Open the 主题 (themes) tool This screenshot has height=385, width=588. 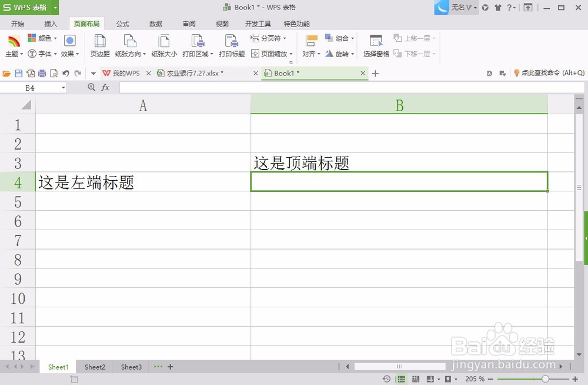point(13,45)
